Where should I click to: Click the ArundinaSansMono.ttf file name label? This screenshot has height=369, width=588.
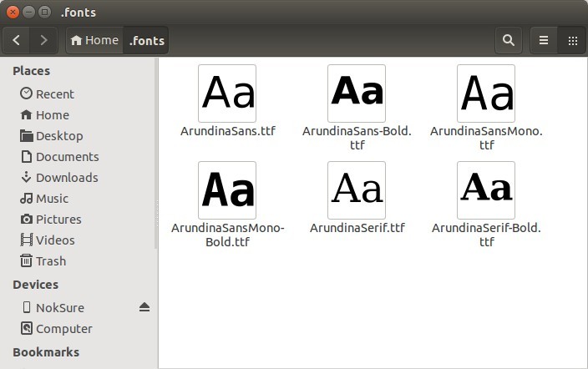(486, 138)
